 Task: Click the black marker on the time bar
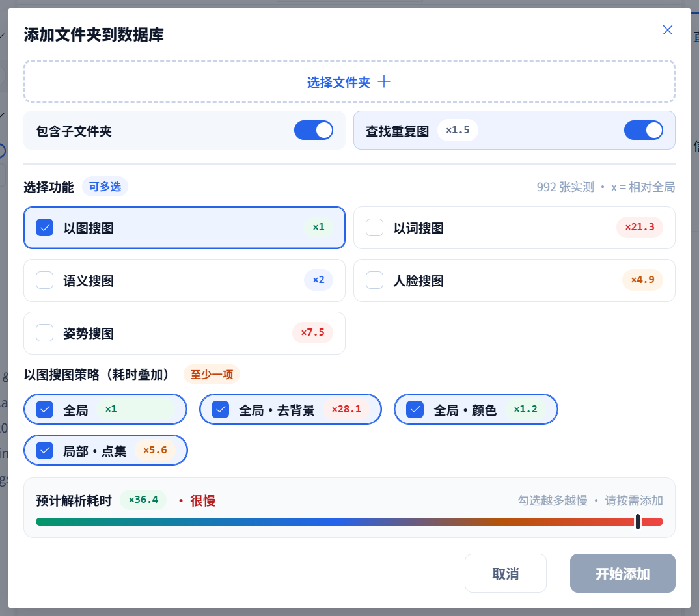(638, 522)
